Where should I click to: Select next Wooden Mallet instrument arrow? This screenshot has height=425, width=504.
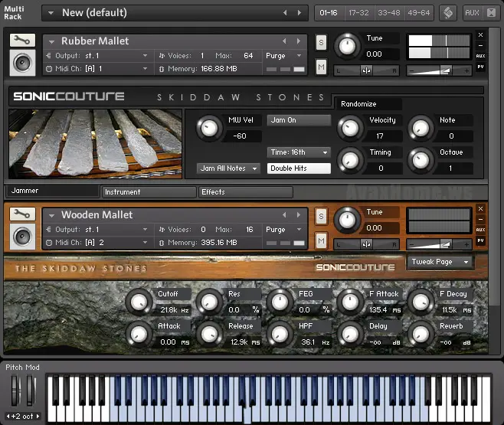tap(299, 214)
